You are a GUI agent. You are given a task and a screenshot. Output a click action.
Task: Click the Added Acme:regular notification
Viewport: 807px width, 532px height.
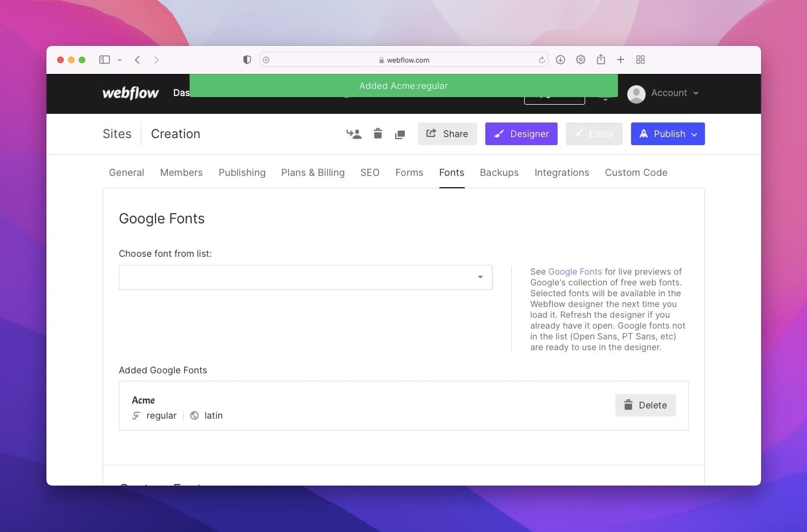point(404,86)
